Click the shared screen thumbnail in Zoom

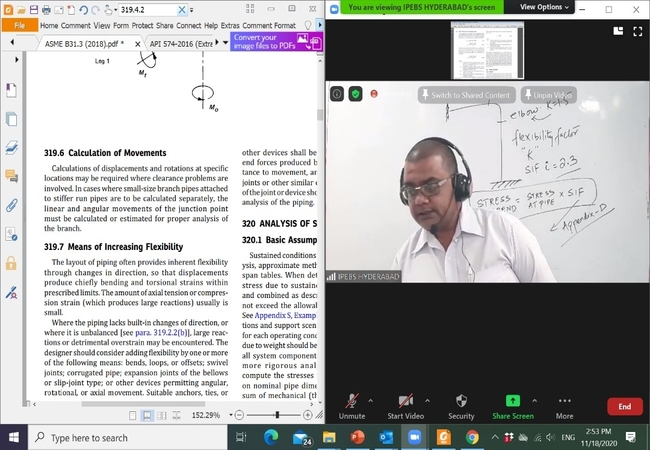click(x=488, y=50)
